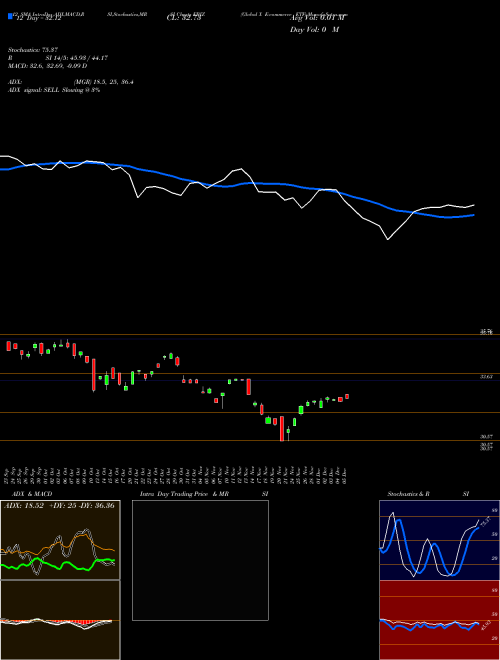Click the '12 Day = 32.12' label
The width and height of the screenshot is (500, 660).
click(x=37, y=19)
